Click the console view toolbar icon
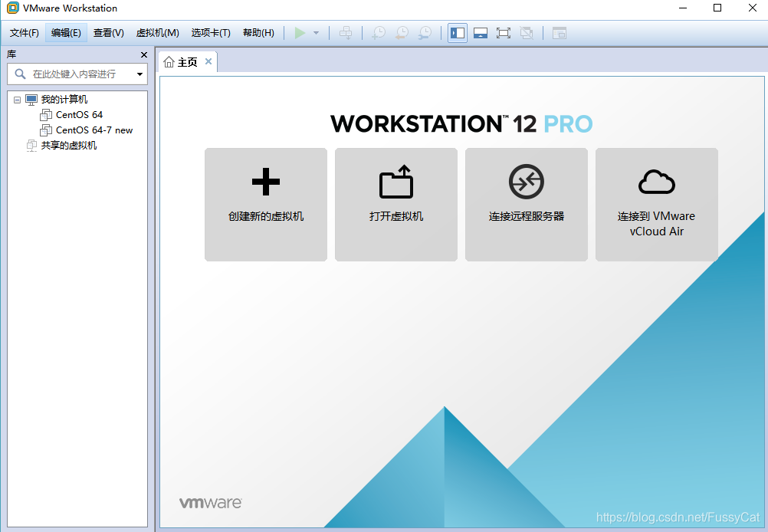The image size is (768, 532). tap(560, 33)
